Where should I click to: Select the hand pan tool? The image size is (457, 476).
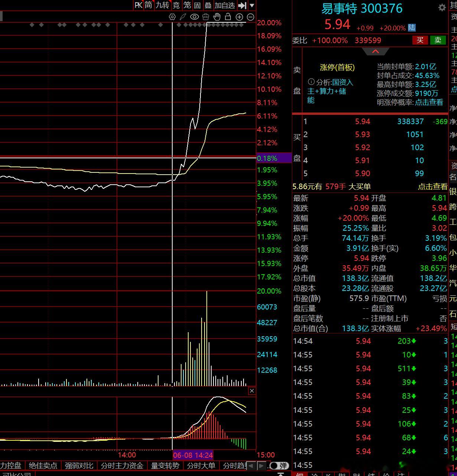pyautogui.click(x=217, y=17)
